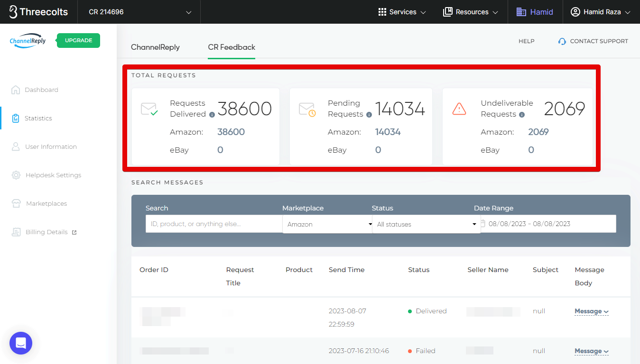Screen dimensions: 640x364
Task: Click the 2069 undeliverable total
Action: 565,109
